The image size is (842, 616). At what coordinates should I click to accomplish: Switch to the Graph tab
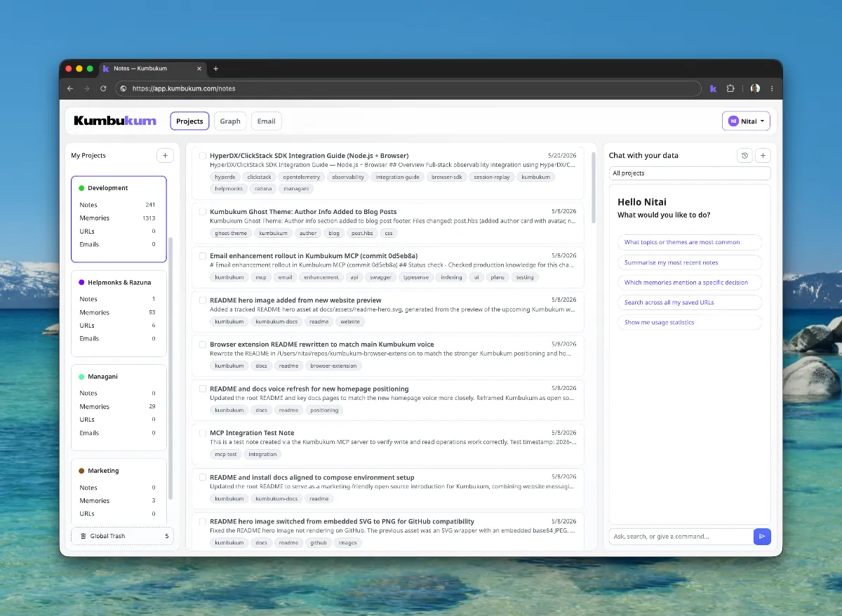pos(230,121)
